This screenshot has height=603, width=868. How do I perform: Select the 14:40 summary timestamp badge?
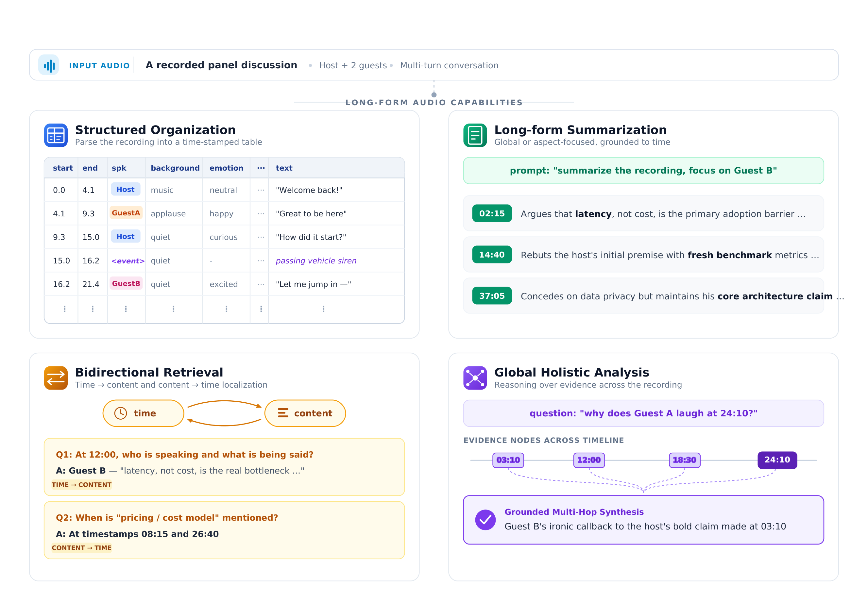pos(492,255)
